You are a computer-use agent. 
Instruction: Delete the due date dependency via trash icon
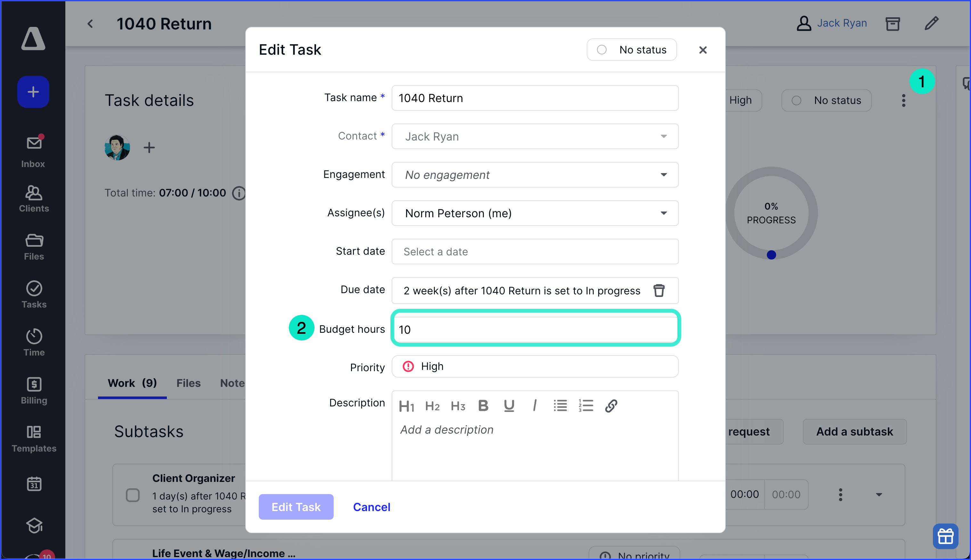(659, 290)
